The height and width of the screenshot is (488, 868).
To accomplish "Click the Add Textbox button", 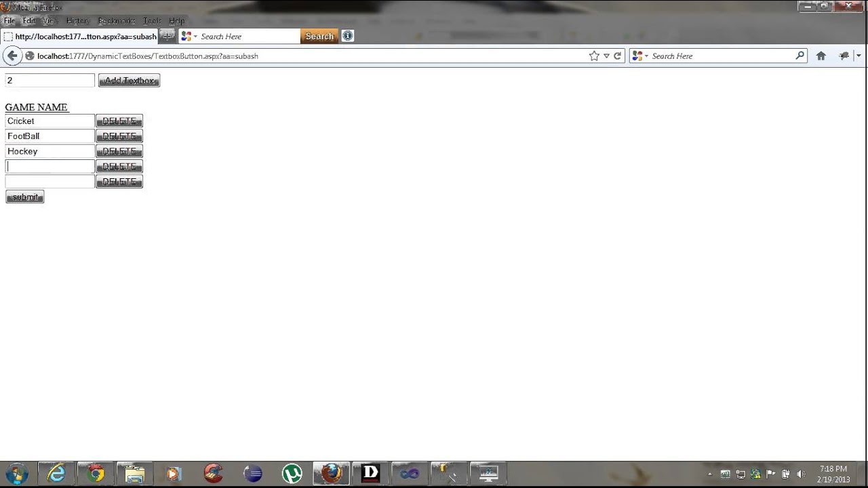I will tap(129, 81).
